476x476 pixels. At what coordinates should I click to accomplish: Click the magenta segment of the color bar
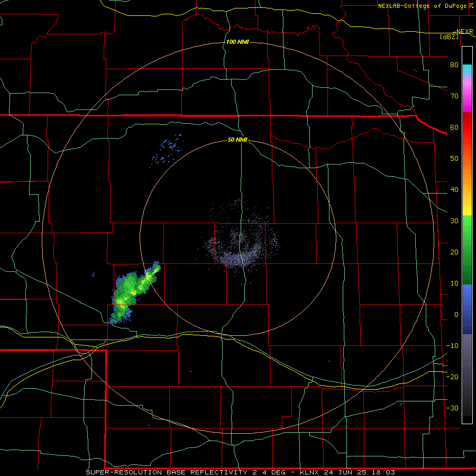click(x=467, y=97)
